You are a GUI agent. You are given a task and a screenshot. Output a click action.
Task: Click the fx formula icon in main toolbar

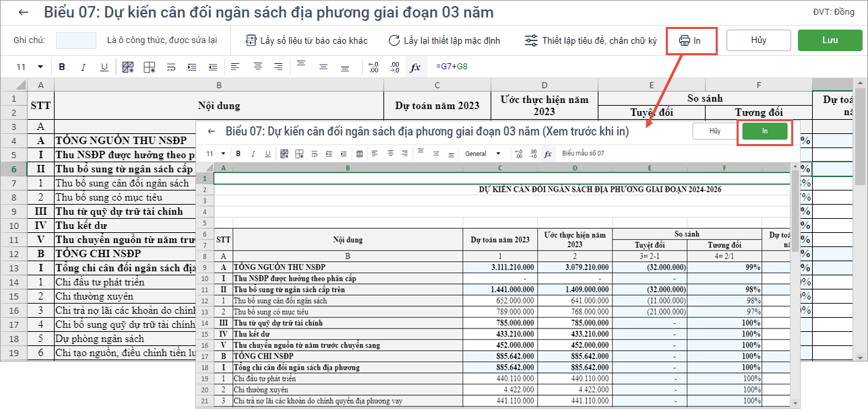(415, 67)
